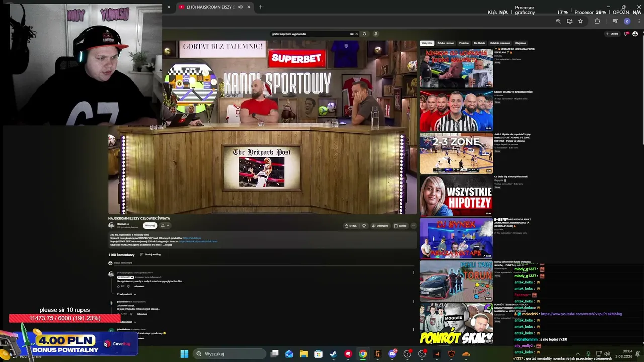Mute the tab using the speaker icon
The width and height of the screenshot is (644, 362).
click(240, 7)
